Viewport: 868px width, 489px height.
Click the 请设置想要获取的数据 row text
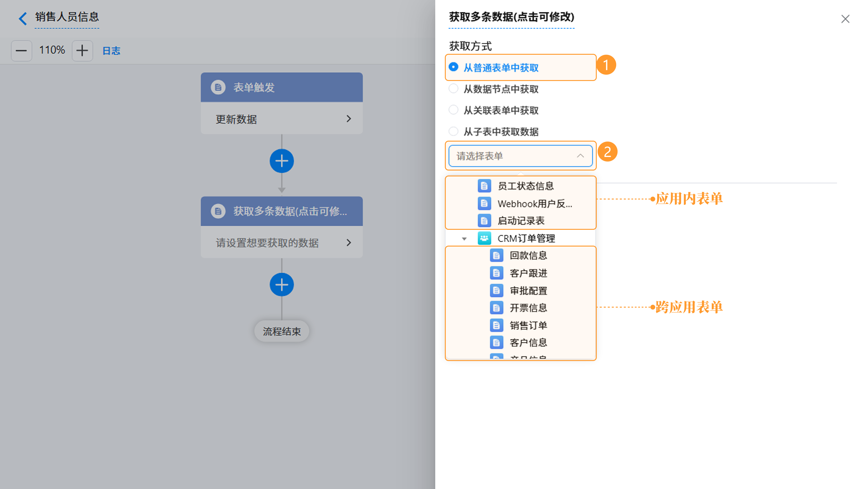[x=267, y=243]
